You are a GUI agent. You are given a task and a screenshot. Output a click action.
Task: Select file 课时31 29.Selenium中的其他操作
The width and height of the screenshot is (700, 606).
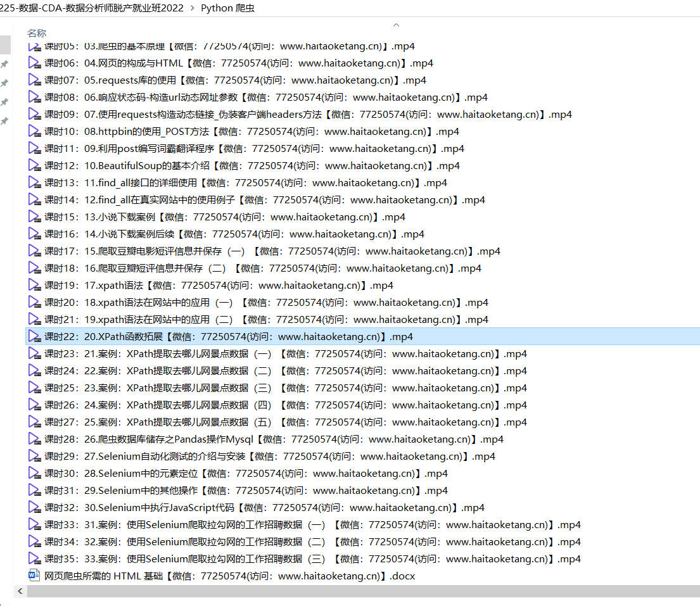246,490
